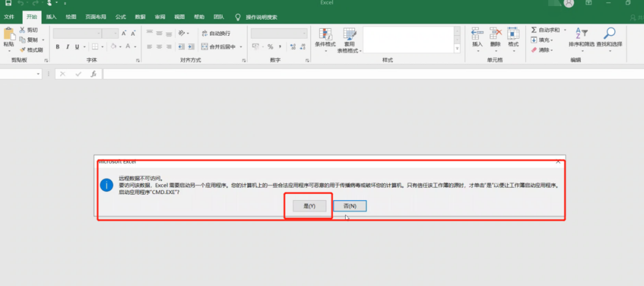Viewport: 644px width, 286px height.
Task: Click the Accounting number format icon
Action: coord(255,47)
